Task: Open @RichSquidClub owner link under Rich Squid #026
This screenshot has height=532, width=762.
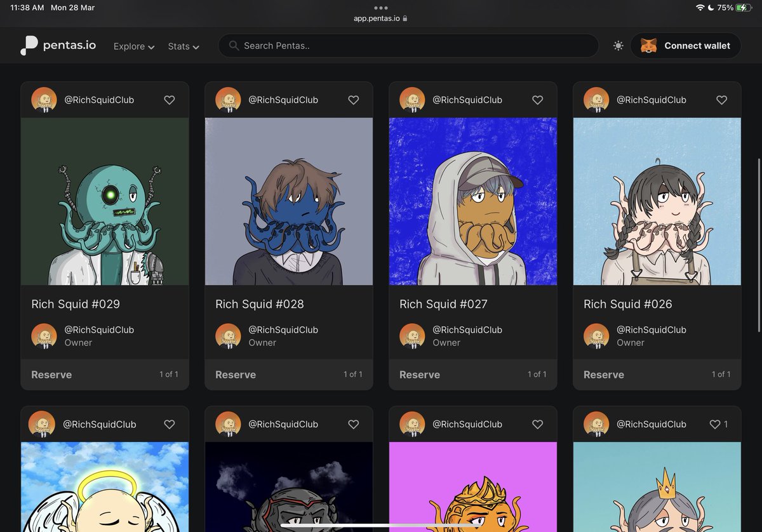Action: pos(652,329)
